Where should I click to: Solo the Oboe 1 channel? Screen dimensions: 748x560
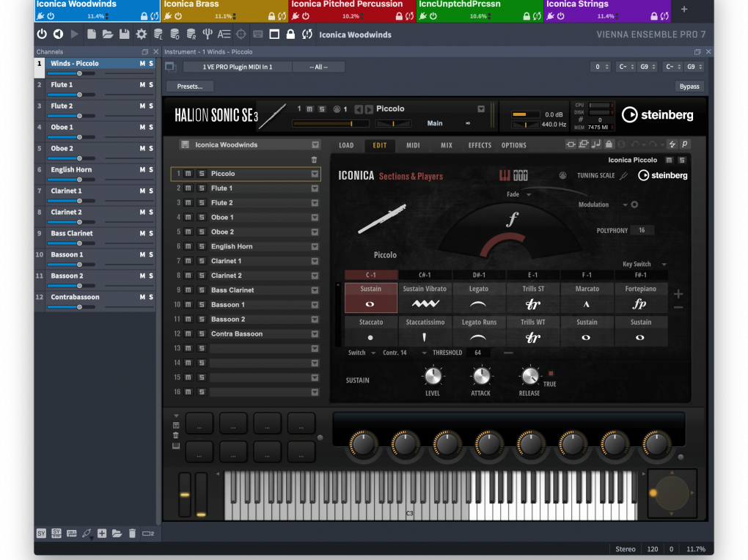[151, 127]
